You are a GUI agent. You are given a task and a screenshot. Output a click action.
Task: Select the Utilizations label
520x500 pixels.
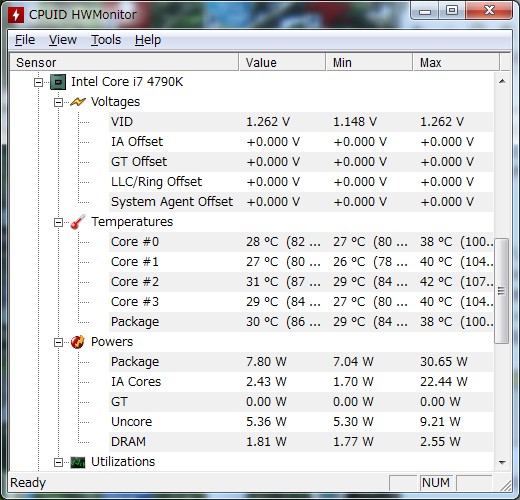coord(123,462)
